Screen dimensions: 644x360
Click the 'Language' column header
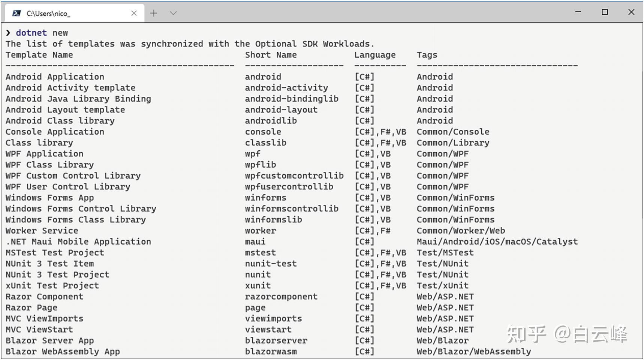coord(375,55)
